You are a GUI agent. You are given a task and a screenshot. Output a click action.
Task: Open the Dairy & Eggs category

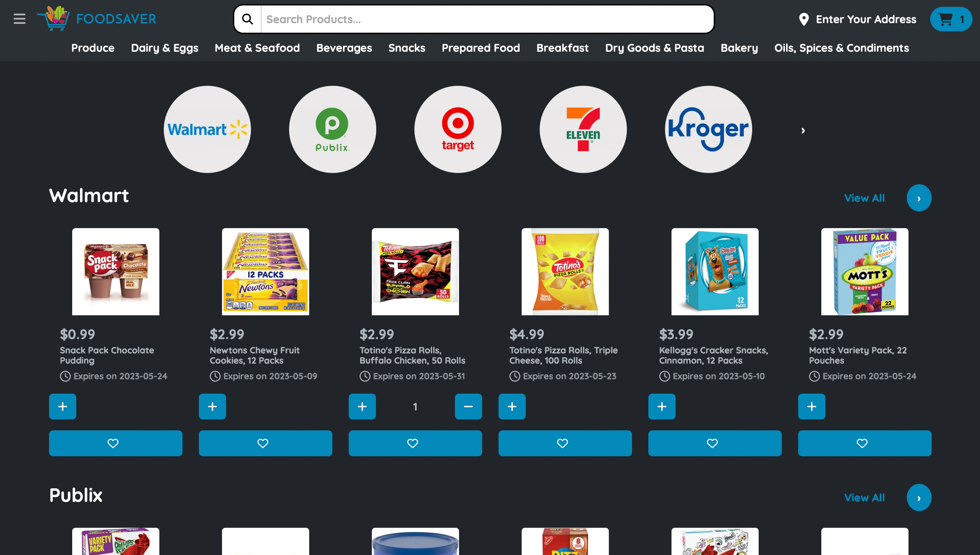pos(165,48)
